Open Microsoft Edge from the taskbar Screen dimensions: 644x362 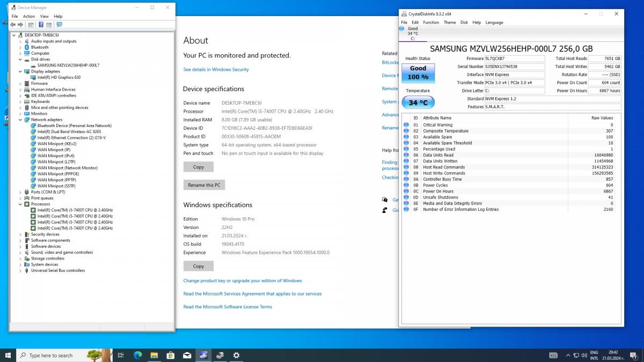pyautogui.click(x=137, y=355)
